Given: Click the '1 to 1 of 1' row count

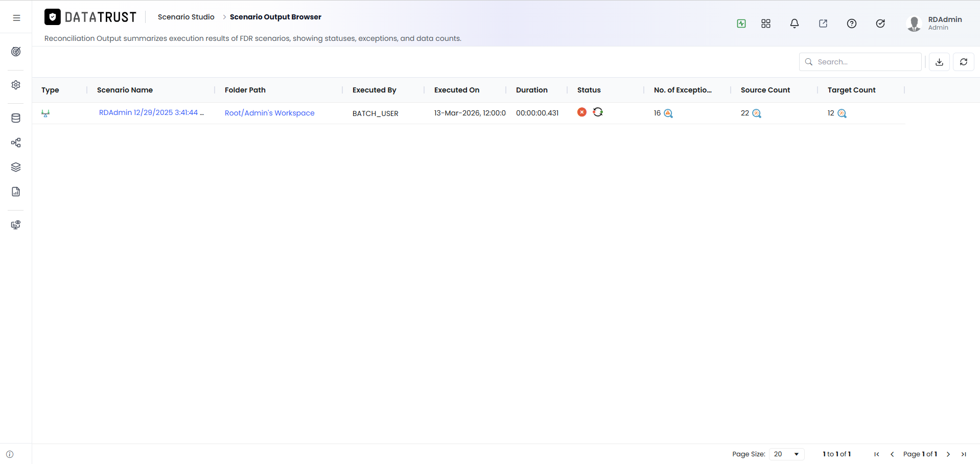Looking at the screenshot, I should coord(836,454).
